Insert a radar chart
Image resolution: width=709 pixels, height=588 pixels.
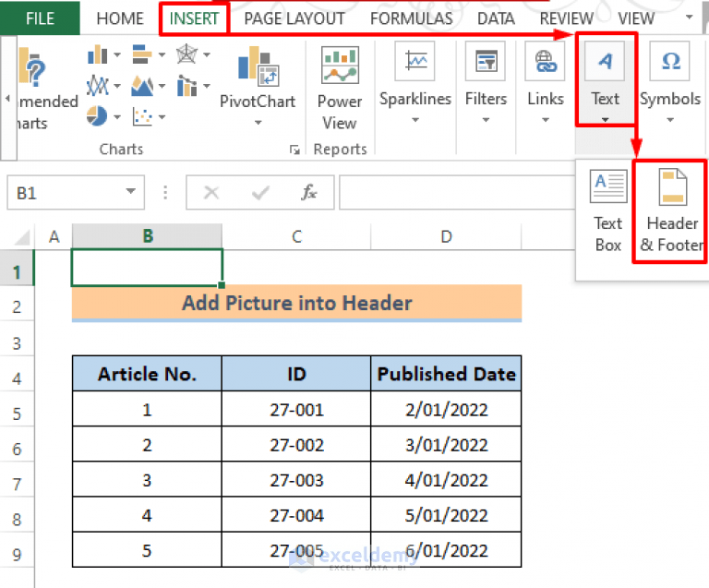coord(186,54)
